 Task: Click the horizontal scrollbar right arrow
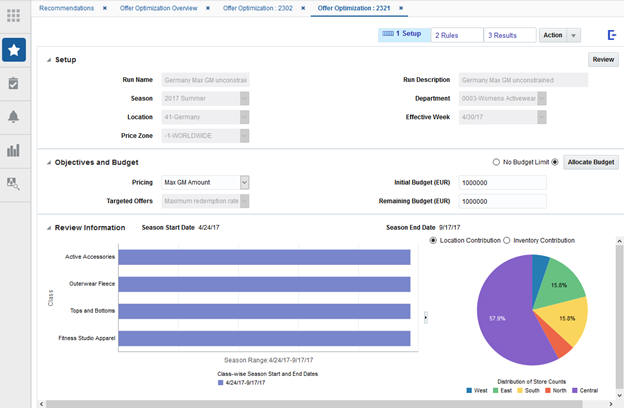coord(611,404)
